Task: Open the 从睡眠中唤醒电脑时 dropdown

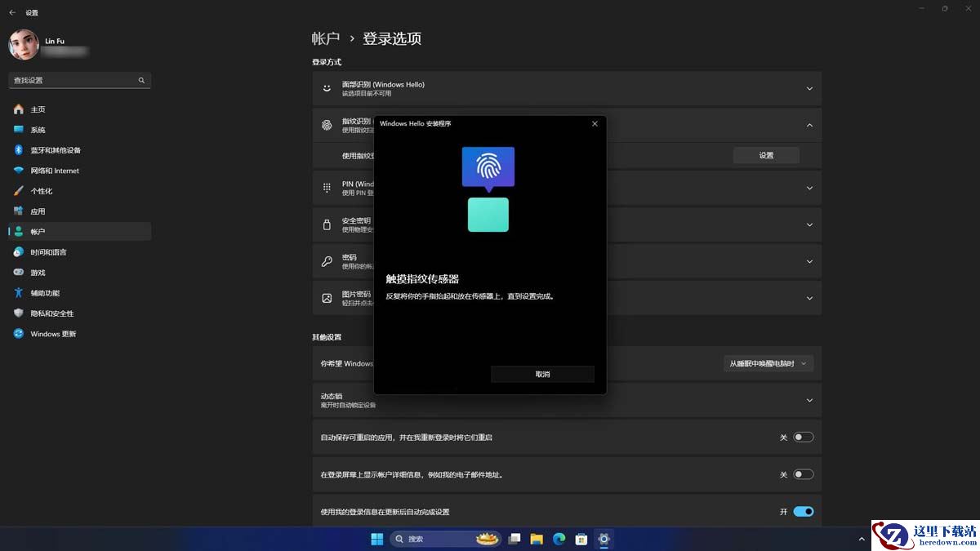Action: (768, 363)
